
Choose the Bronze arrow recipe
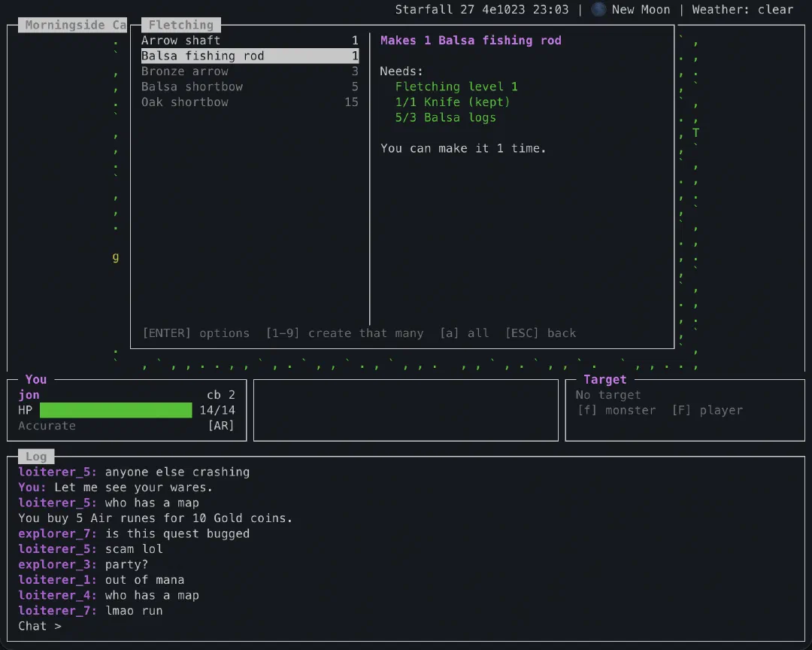click(x=250, y=71)
